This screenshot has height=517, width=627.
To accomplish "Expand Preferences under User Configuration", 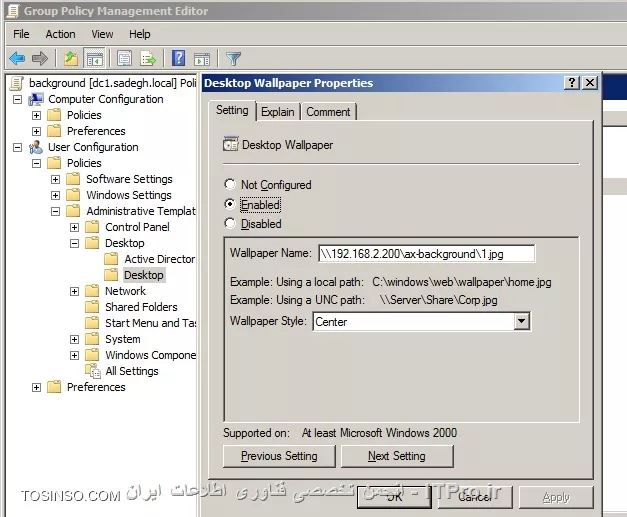I will click(x=36, y=387).
